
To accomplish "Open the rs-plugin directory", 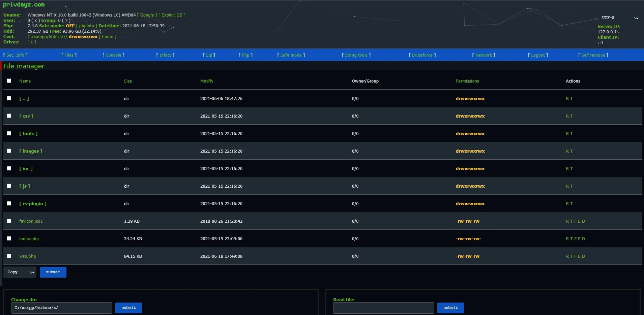I will pos(33,204).
